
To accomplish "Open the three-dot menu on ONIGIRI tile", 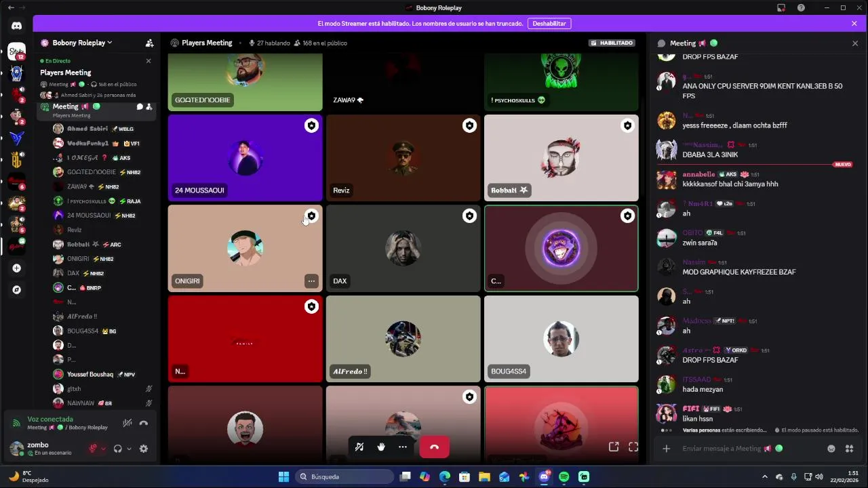I will [311, 281].
